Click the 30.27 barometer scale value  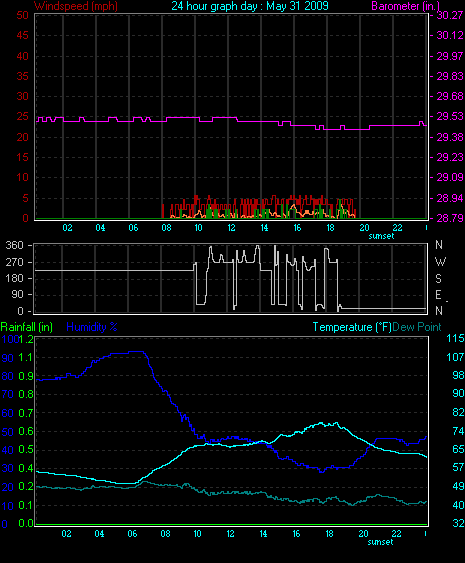coord(450,15)
